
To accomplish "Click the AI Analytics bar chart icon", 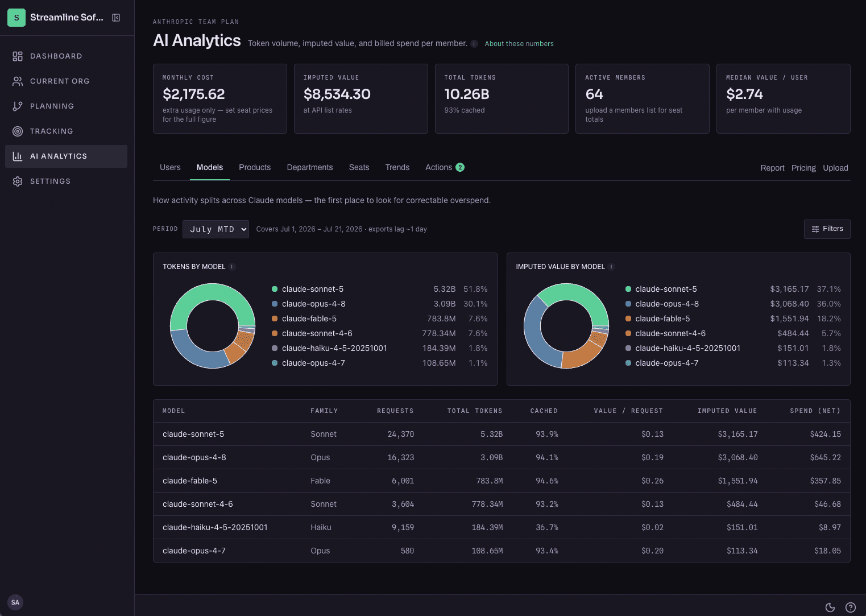I will (x=18, y=156).
